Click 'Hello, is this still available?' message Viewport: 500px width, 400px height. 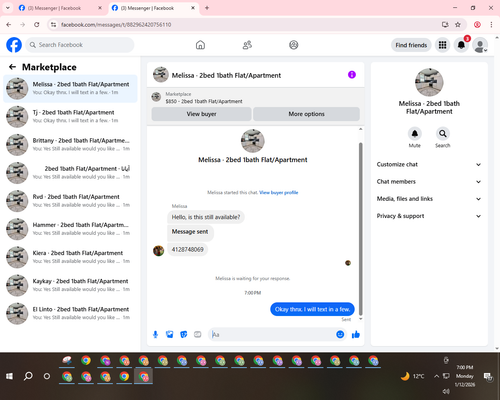tap(206, 217)
